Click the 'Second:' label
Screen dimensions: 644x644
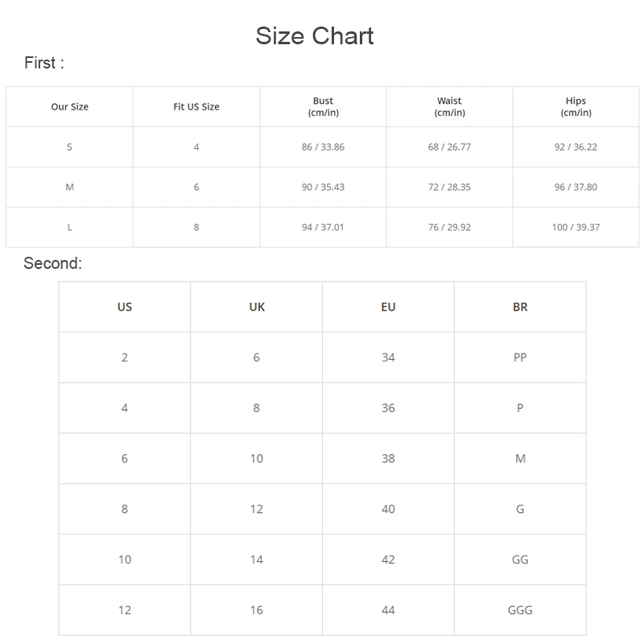[53, 263]
